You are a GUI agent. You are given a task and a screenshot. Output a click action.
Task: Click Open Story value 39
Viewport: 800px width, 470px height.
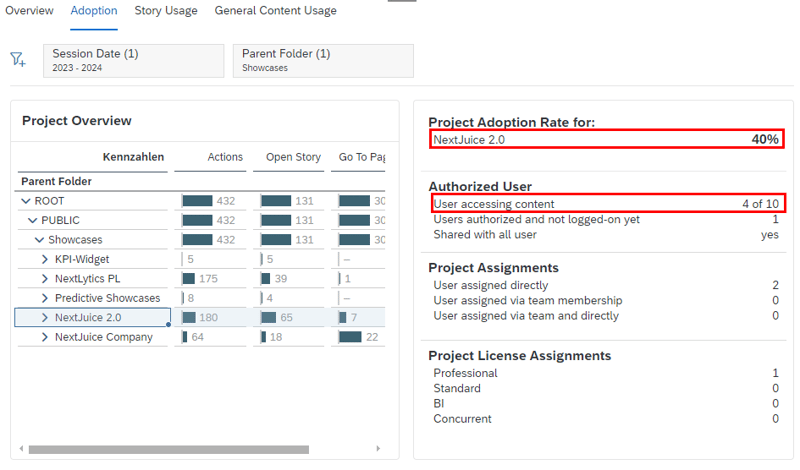click(281, 279)
